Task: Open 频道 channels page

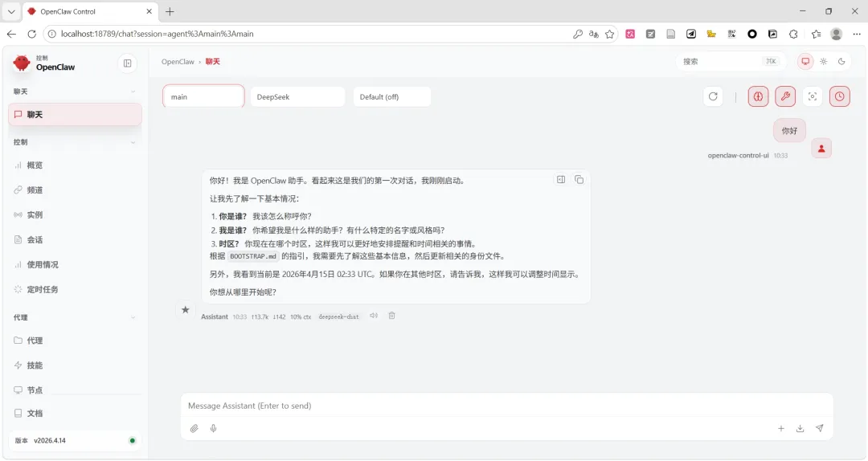Action: [76, 190]
